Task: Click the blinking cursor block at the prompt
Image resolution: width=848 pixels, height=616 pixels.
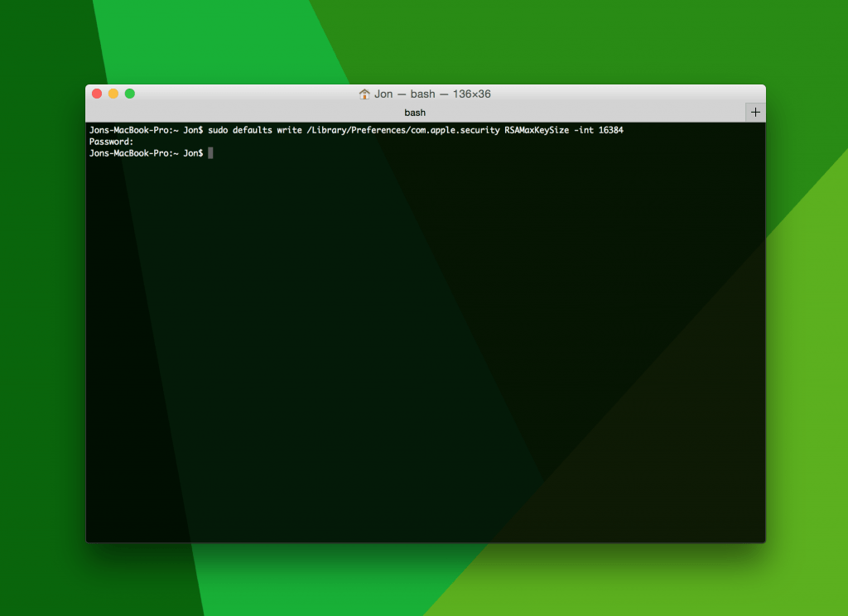Action: 211,153
